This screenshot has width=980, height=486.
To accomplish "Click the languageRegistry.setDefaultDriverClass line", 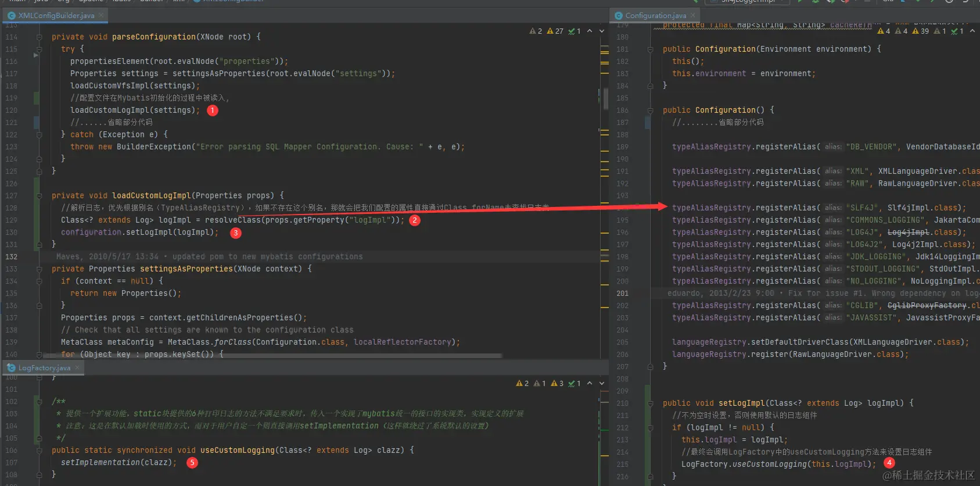I will point(820,342).
